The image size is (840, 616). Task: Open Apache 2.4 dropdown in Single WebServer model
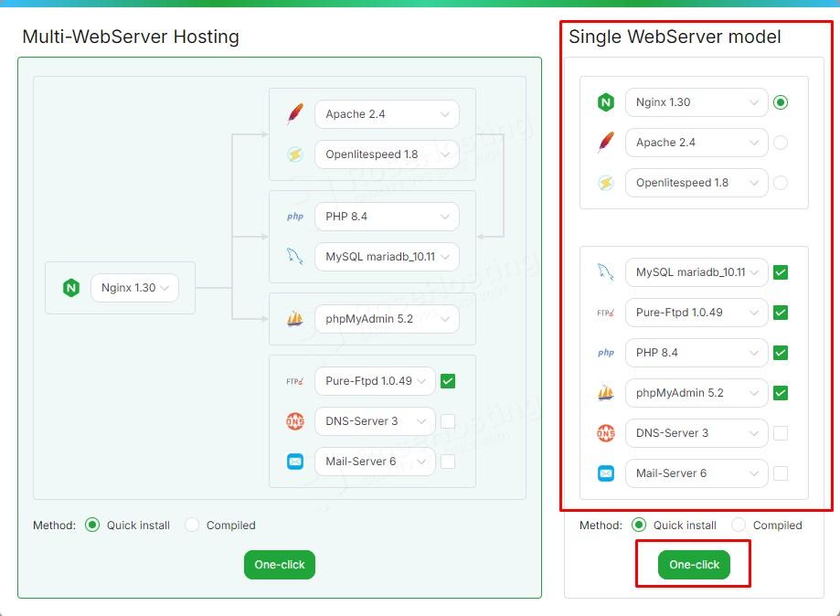click(696, 143)
